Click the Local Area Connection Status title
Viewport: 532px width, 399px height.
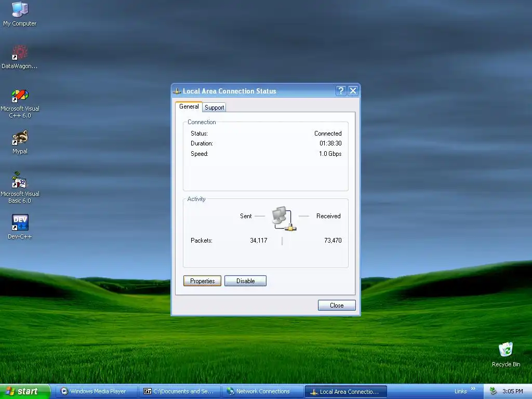229,91
